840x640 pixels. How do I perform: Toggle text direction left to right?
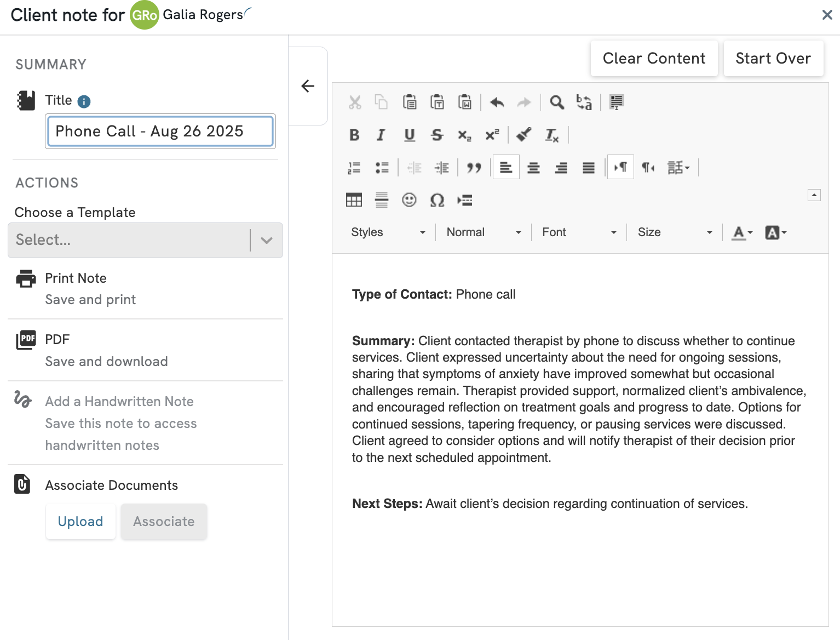[620, 168]
